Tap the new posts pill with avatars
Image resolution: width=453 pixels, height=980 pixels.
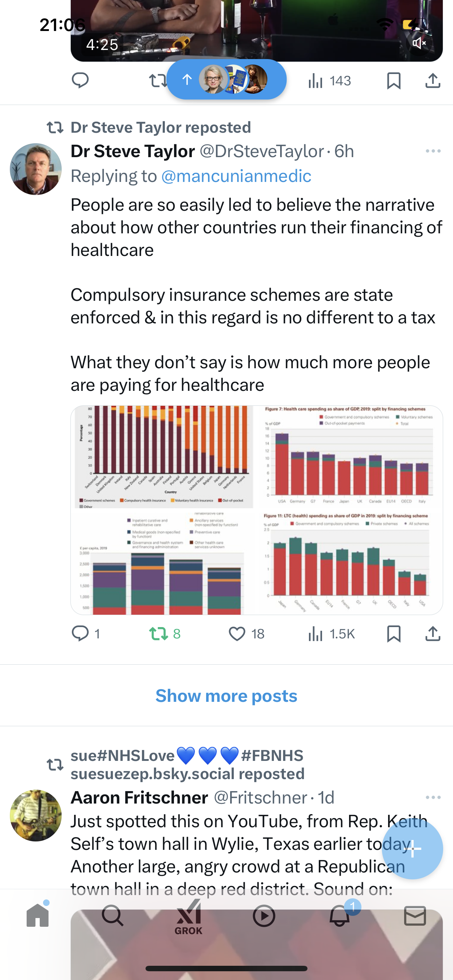(226, 79)
